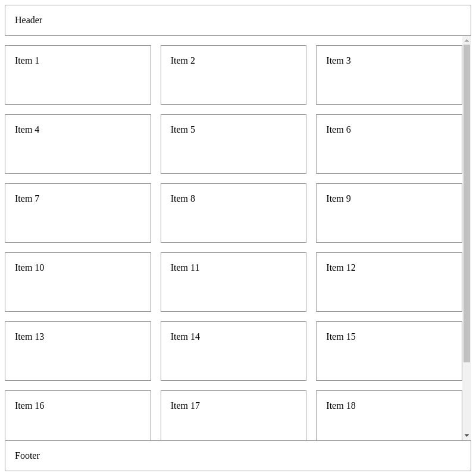Click the Header bar
This screenshot has height=476, width=476.
[238, 20]
